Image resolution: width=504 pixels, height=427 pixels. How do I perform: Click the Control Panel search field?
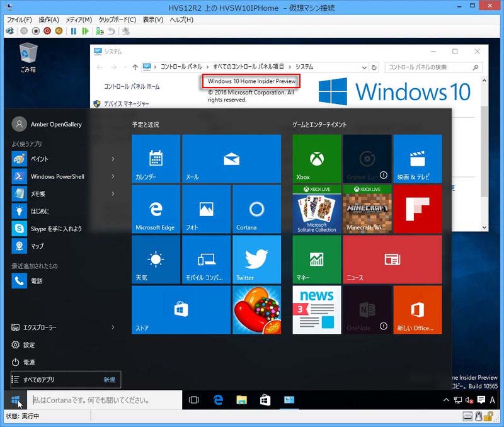coord(433,67)
